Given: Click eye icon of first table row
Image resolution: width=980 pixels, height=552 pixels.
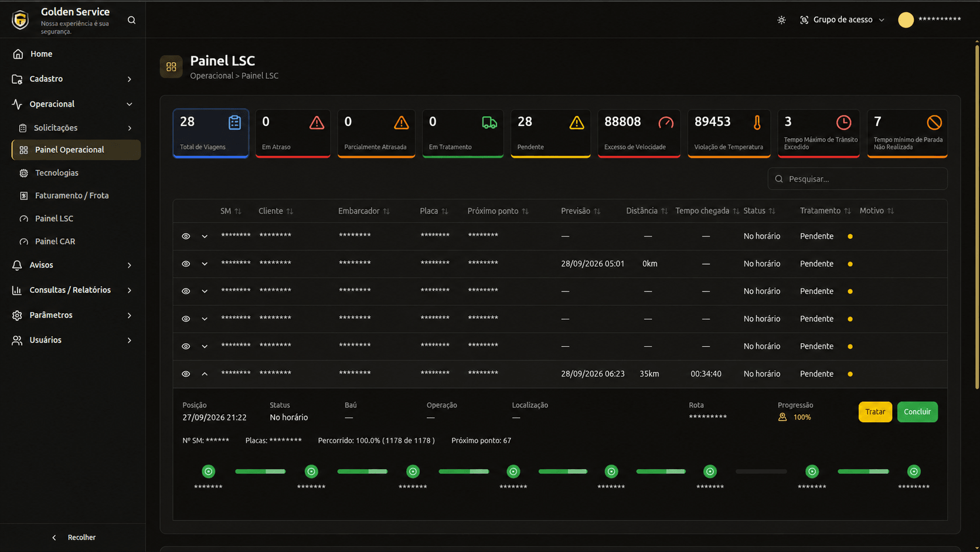Looking at the screenshot, I should 186,236.
